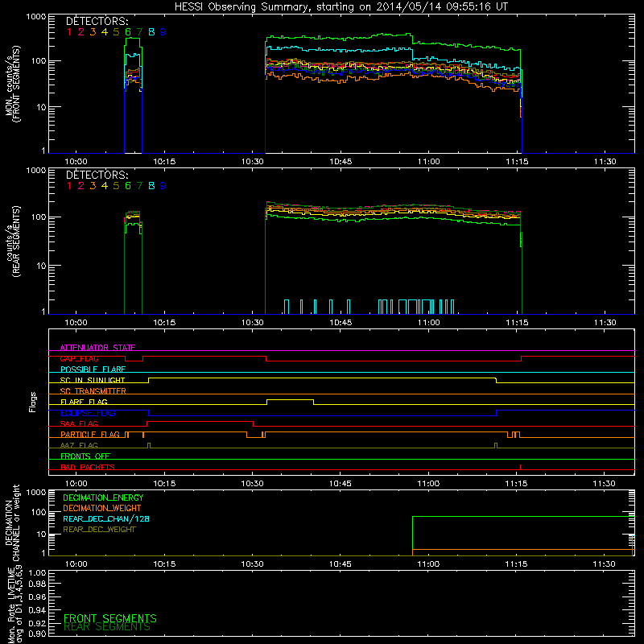Click the 0.94 value on the livetime axis

coord(37,609)
